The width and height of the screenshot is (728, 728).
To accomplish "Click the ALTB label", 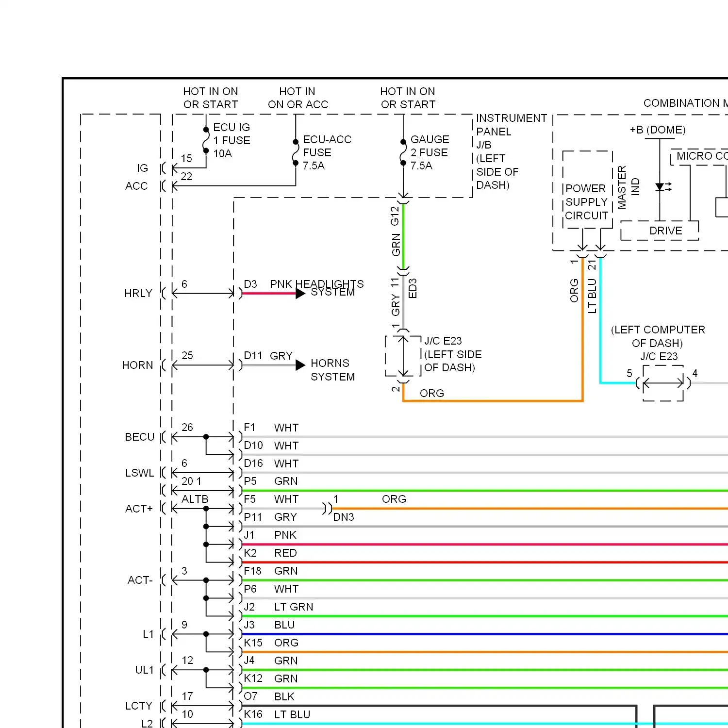I will point(195,499).
